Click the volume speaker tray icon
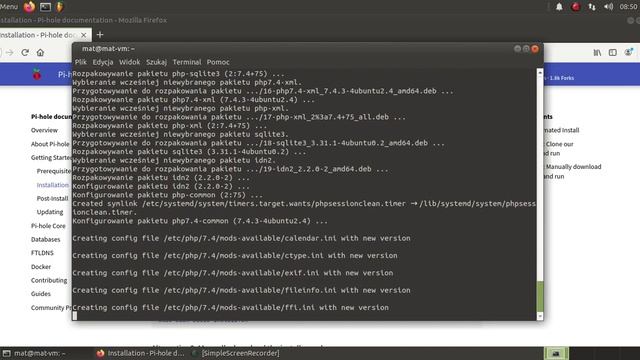Viewport: 640px width, 360px height. (x=608, y=7)
